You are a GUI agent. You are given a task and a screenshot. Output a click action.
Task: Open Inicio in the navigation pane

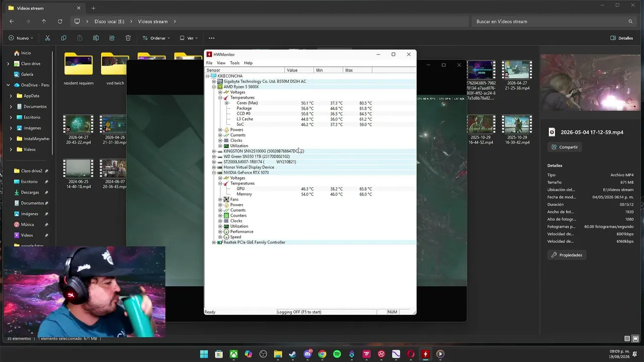tap(26, 53)
